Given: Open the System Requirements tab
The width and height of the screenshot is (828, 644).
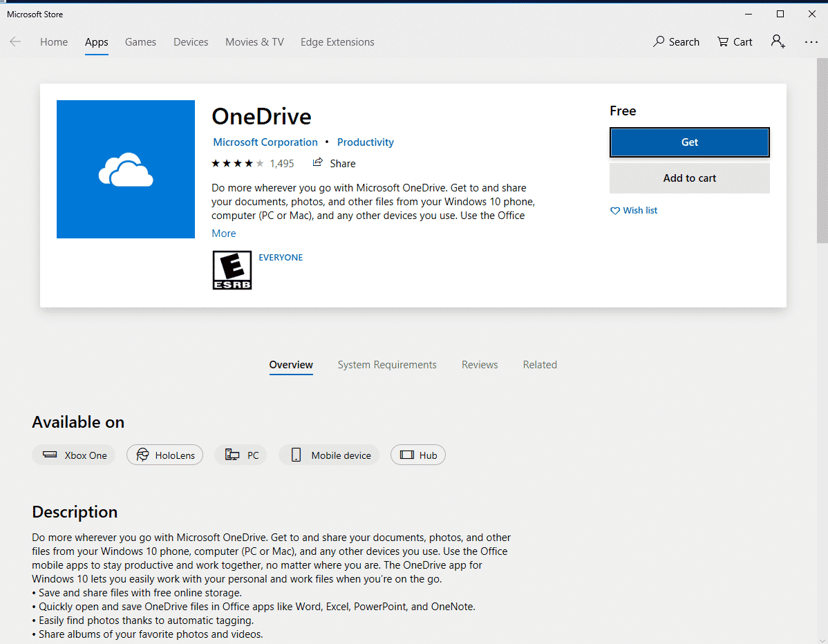Looking at the screenshot, I should [x=387, y=365].
